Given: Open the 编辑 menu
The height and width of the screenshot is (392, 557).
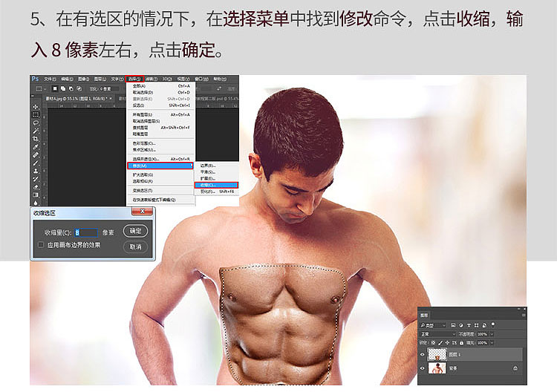Looking at the screenshot, I should click(67, 79).
